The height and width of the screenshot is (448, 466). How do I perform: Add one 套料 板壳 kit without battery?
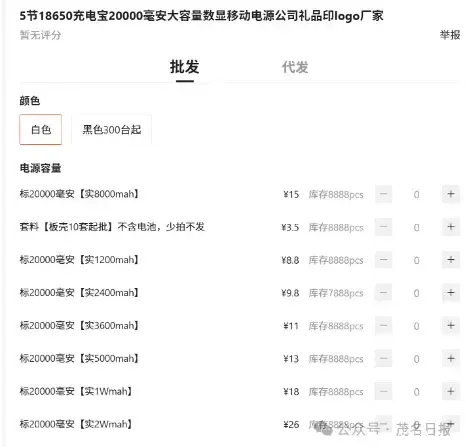(x=451, y=227)
